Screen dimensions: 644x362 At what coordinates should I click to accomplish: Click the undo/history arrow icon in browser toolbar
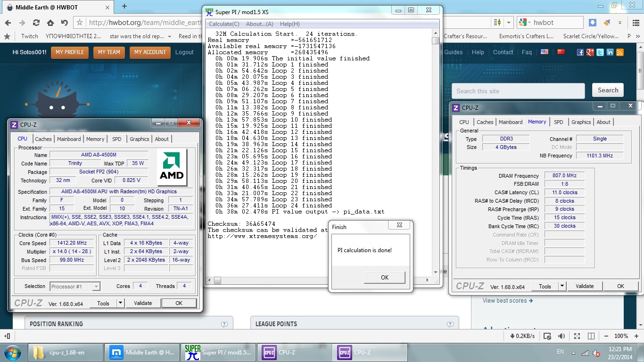point(65,23)
